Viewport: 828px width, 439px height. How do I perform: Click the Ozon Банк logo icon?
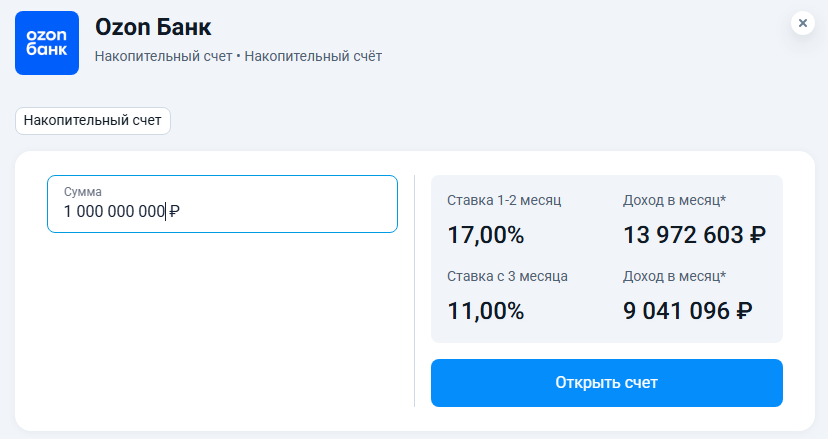click(x=47, y=43)
